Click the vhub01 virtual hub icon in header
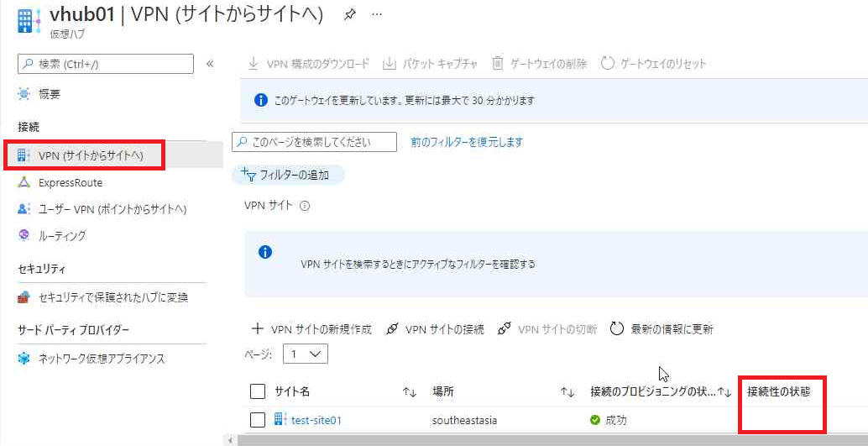 (x=29, y=22)
